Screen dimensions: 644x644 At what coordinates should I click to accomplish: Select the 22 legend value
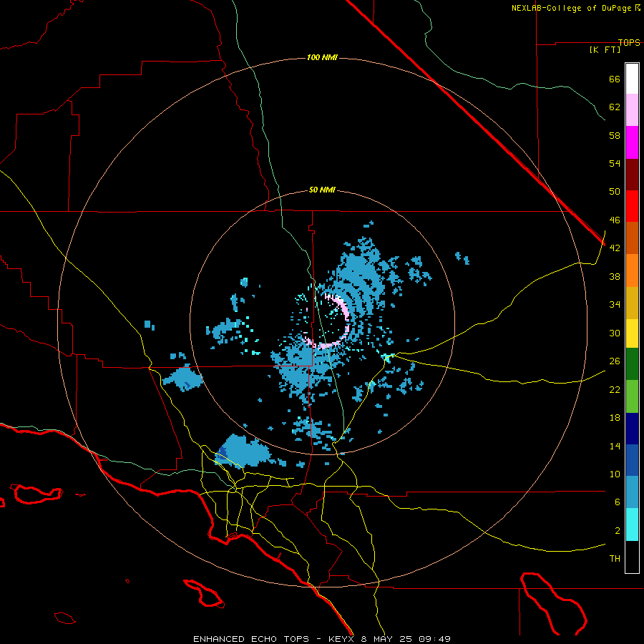click(x=615, y=389)
